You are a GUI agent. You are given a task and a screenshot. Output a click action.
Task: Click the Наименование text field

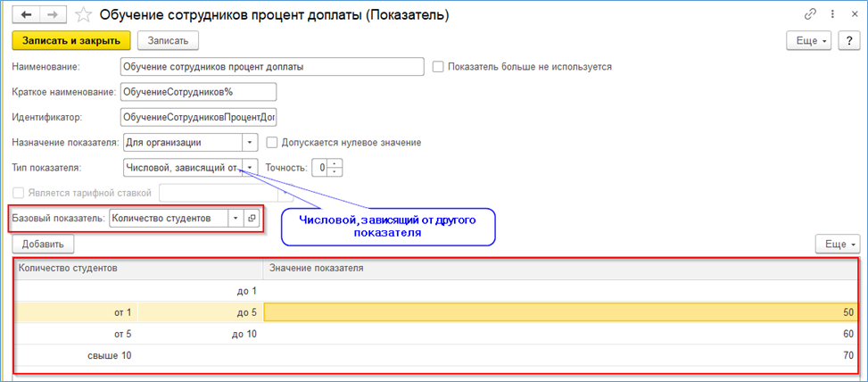pyautogui.click(x=270, y=67)
